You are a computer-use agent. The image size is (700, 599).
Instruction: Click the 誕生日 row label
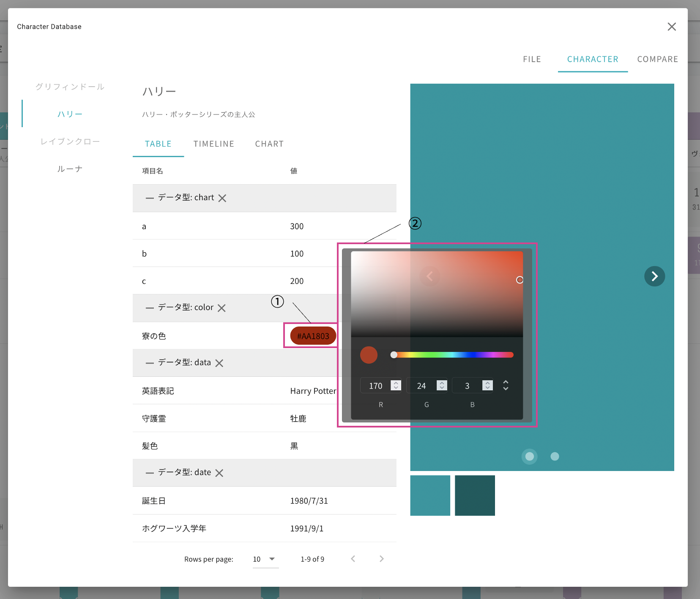click(154, 501)
